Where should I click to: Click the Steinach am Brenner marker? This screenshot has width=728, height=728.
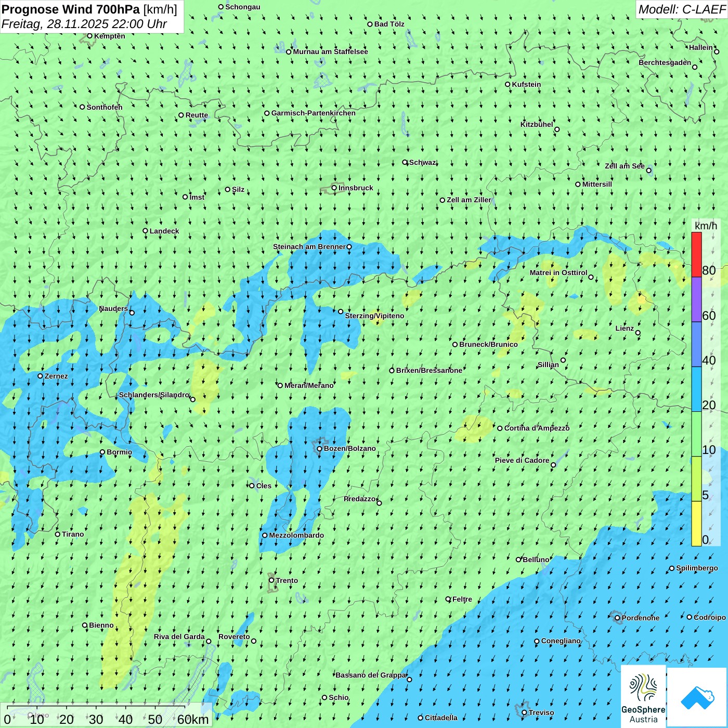[349, 246]
